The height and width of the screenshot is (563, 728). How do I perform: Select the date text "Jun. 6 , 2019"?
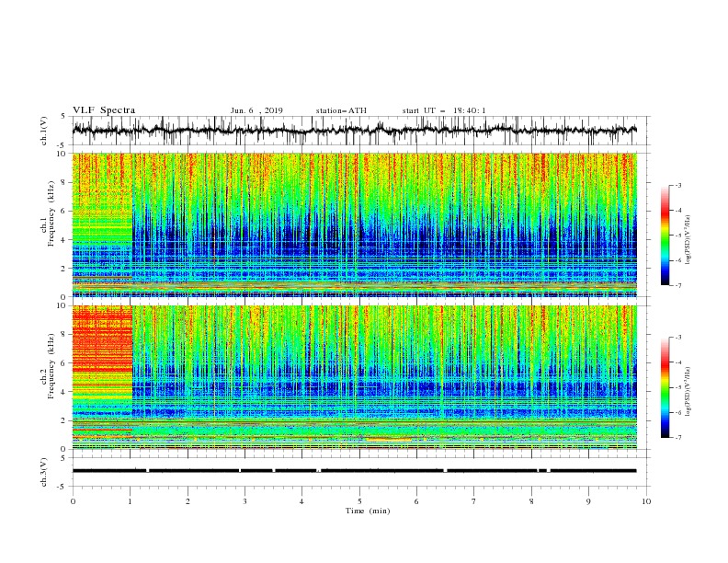(256, 110)
